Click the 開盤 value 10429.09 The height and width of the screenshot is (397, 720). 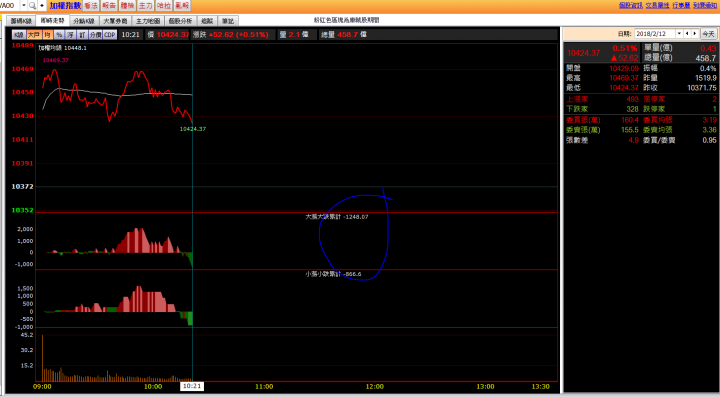click(x=624, y=68)
